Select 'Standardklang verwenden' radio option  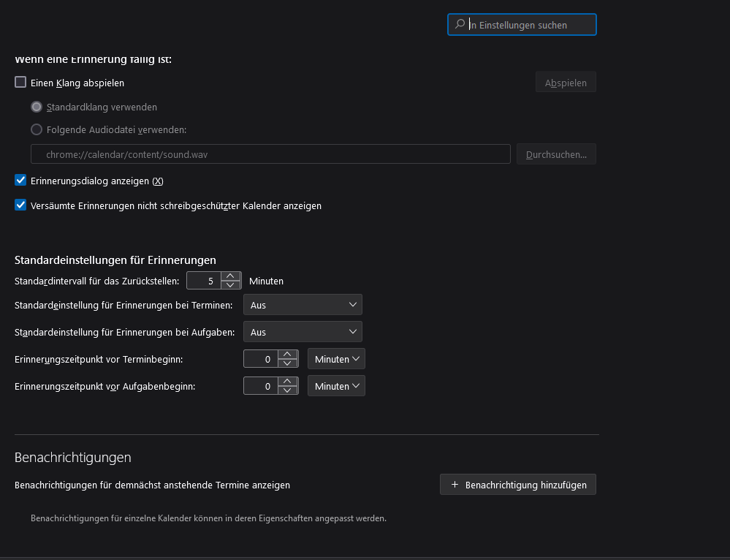point(37,107)
